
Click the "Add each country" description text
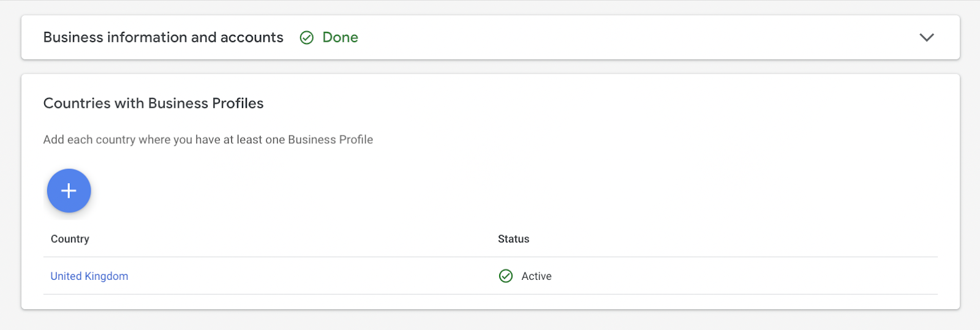coord(208,140)
